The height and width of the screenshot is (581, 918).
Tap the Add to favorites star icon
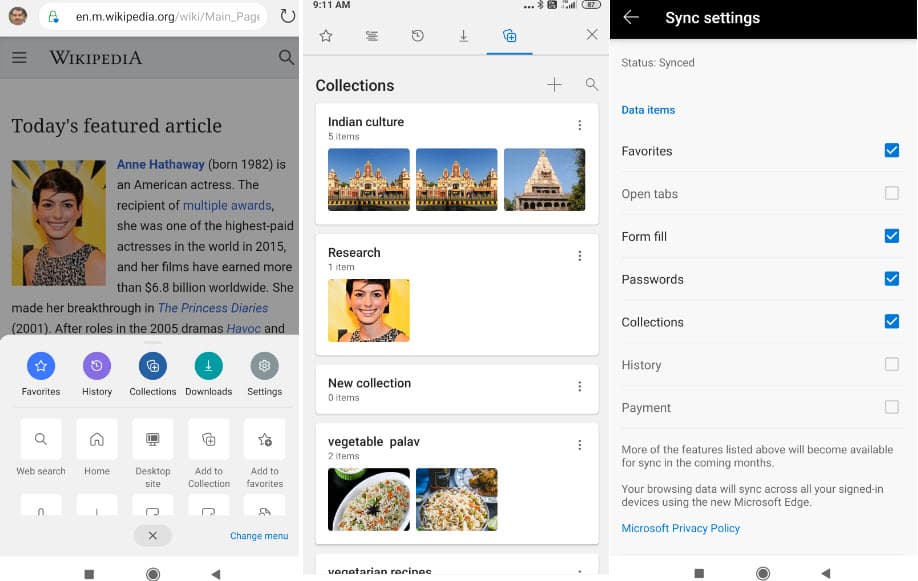click(x=264, y=439)
